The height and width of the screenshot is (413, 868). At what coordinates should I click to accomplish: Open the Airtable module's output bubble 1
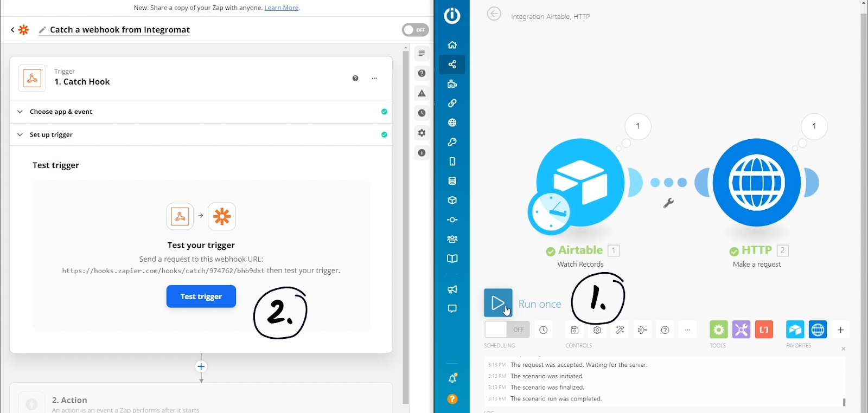point(638,126)
